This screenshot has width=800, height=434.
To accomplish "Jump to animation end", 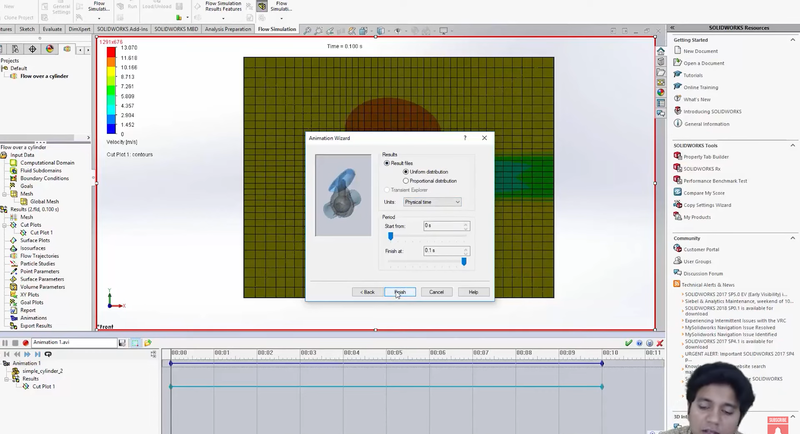I will coord(38,354).
